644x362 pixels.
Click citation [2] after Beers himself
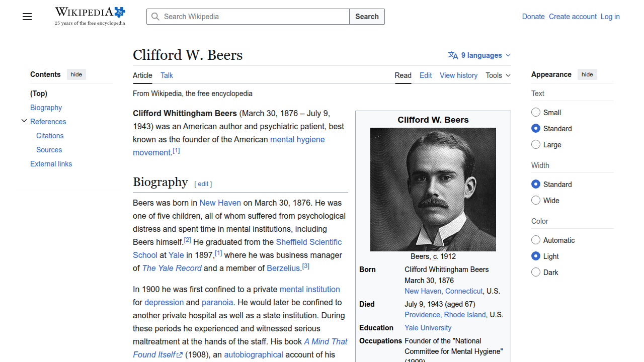tap(187, 240)
